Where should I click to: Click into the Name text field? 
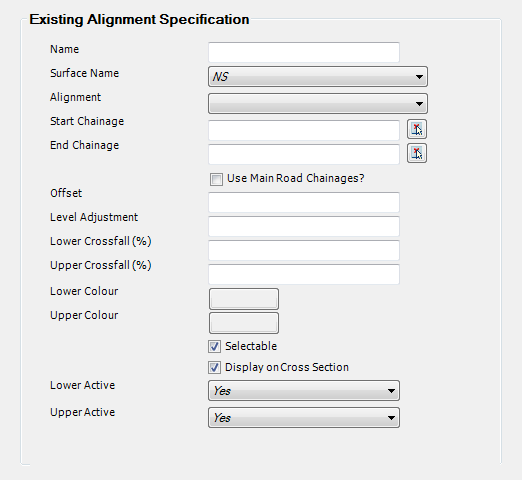[x=304, y=52]
